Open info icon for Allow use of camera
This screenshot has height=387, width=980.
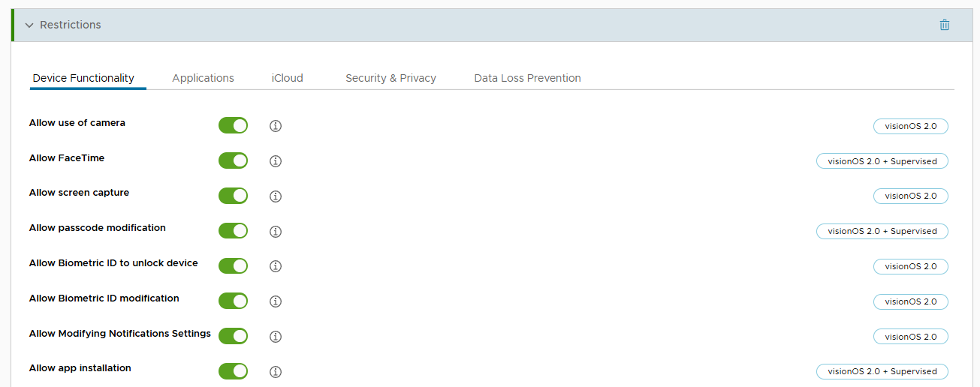pos(276,126)
